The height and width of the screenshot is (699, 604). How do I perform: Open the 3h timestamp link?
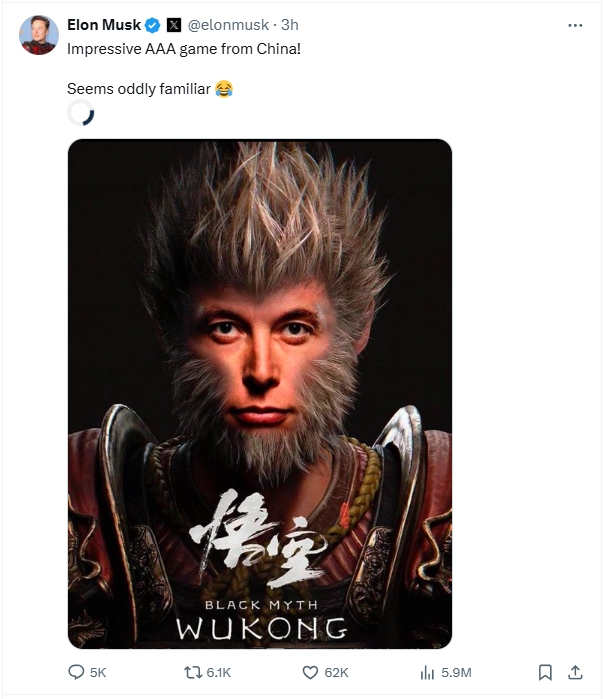[289, 25]
